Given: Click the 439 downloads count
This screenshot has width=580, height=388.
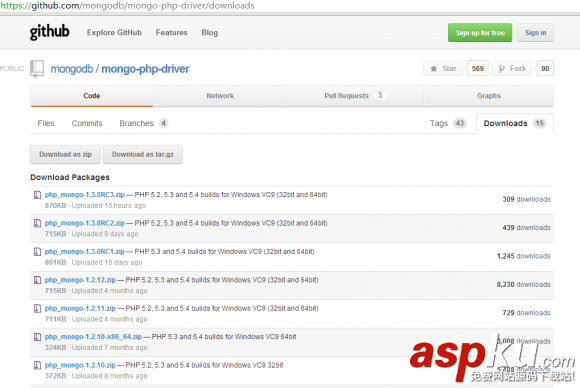Looking at the screenshot, I should 526,228.
